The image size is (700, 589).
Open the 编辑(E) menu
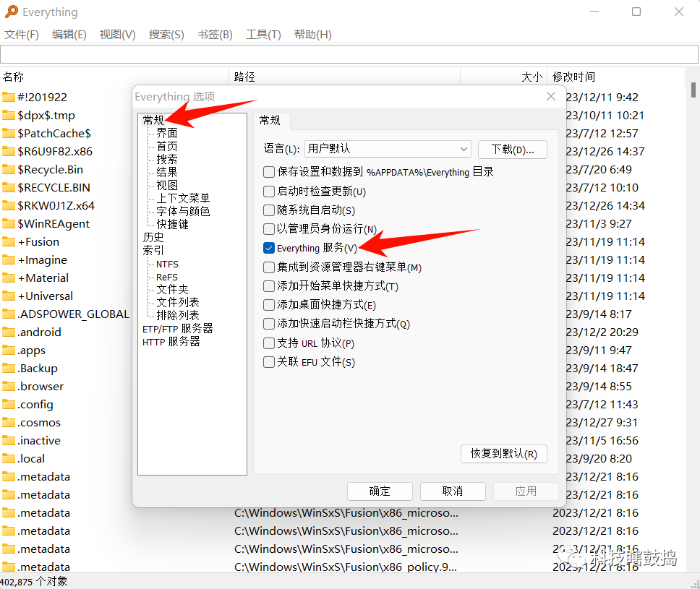[x=69, y=35]
